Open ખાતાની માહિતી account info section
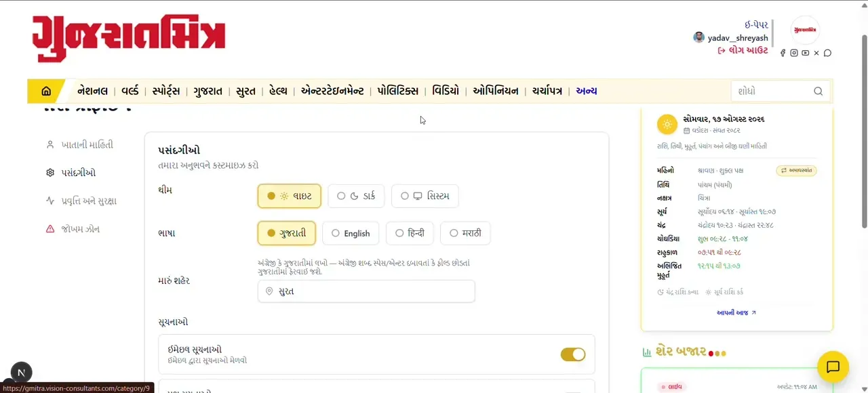The image size is (868, 393). 80,144
